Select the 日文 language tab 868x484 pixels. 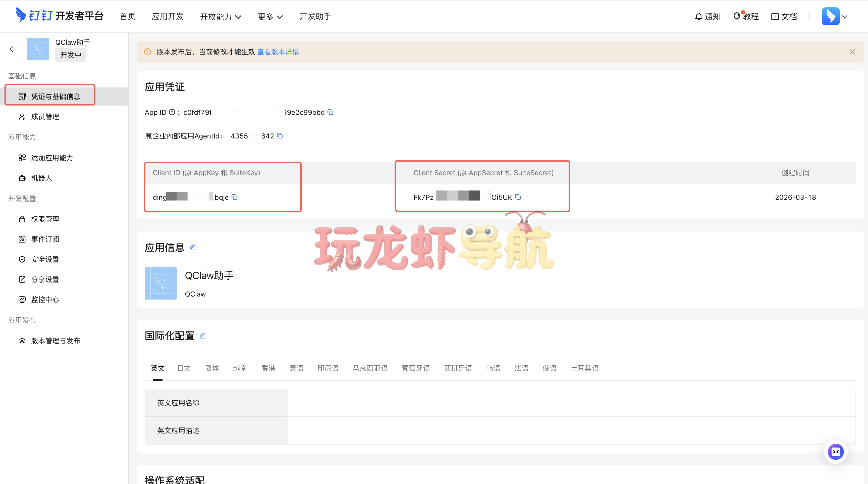coord(184,368)
